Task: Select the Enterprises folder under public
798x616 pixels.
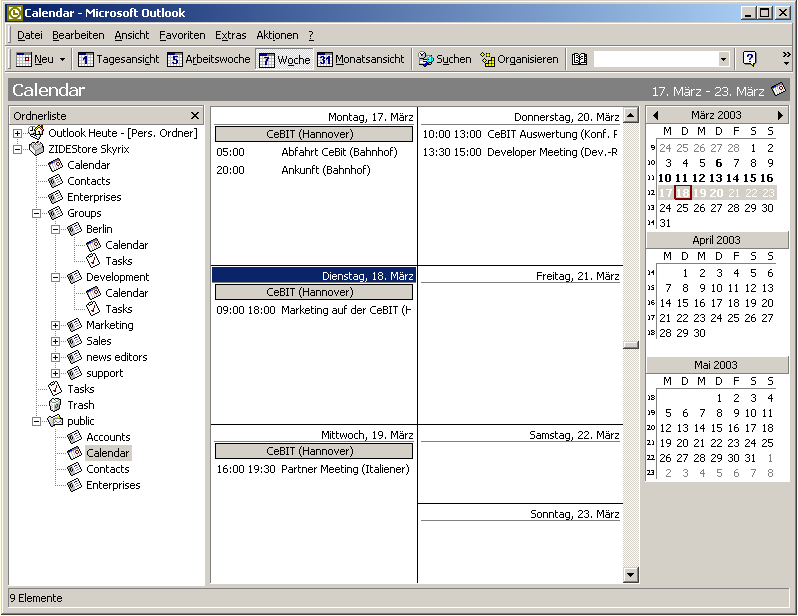Action: click(113, 485)
